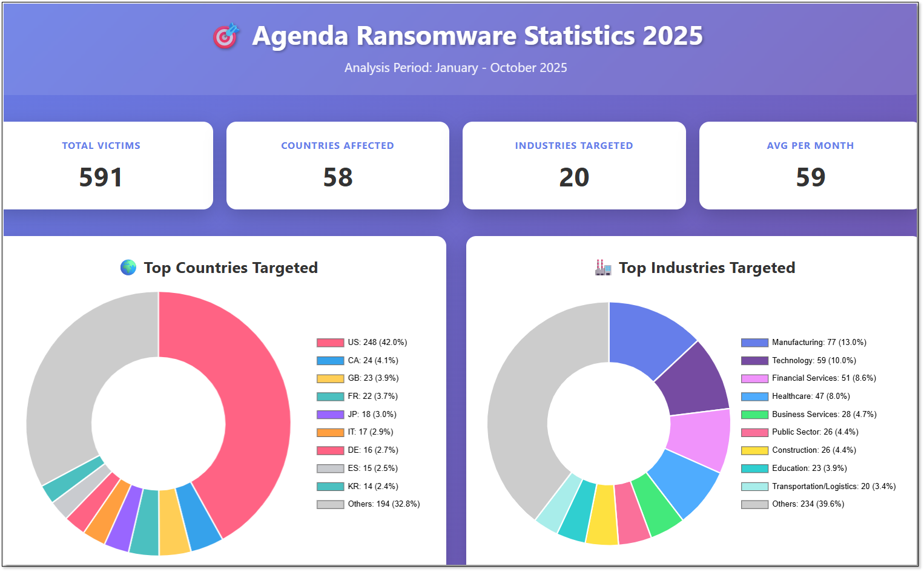Click the industries targeted value 20

574,177
